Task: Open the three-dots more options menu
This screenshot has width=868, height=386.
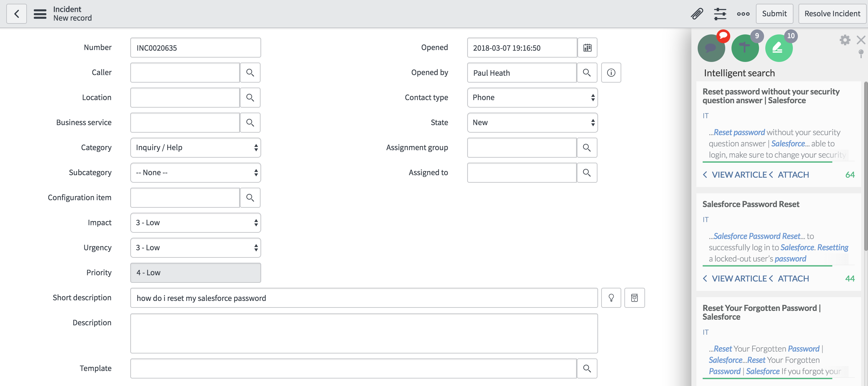Action: point(743,14)
